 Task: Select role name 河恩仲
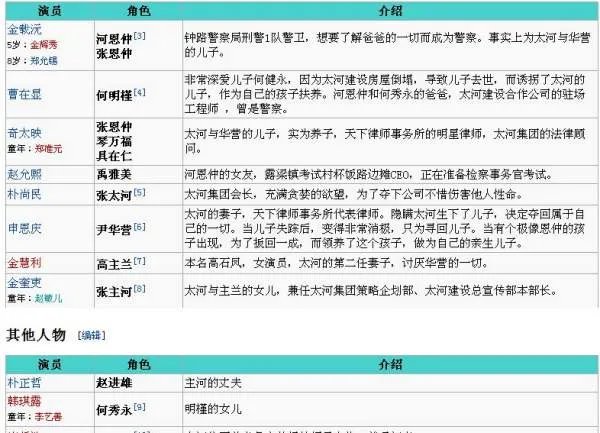(114, 39)
